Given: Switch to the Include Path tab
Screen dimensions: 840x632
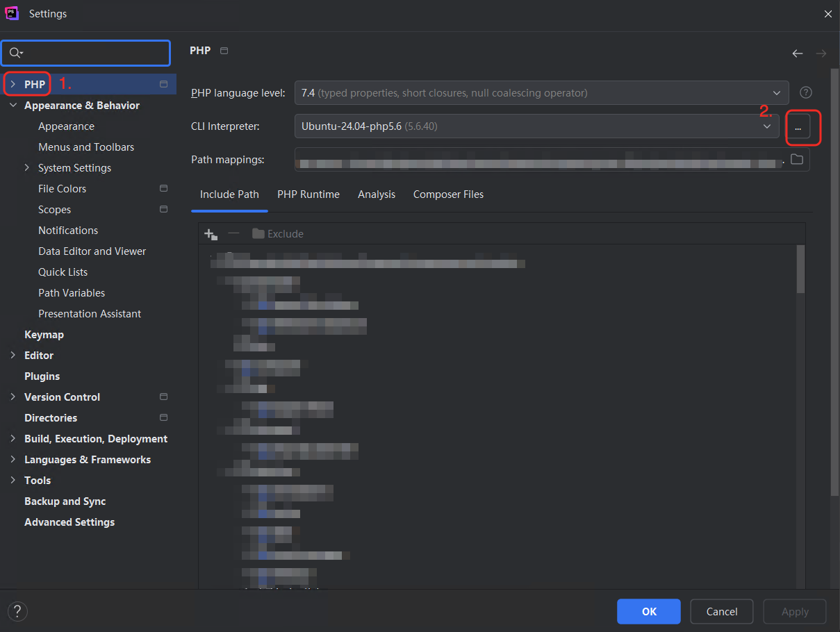Looking at the screenshot, I should click(229, 194).
